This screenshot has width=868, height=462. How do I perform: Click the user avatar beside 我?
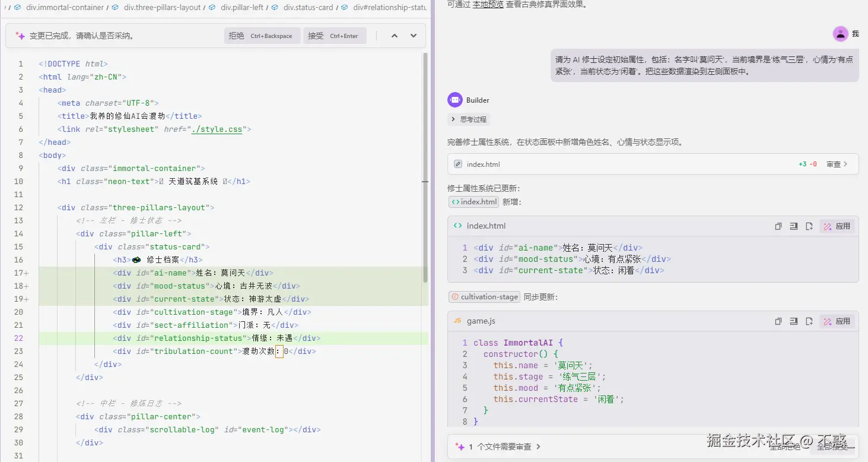pyautogui.click(x=840, y=34)
